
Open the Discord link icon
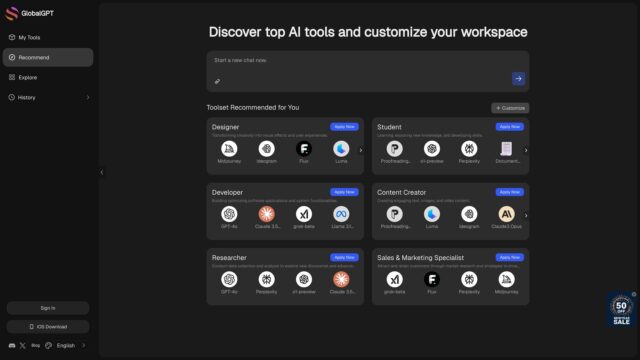point(12,346)
